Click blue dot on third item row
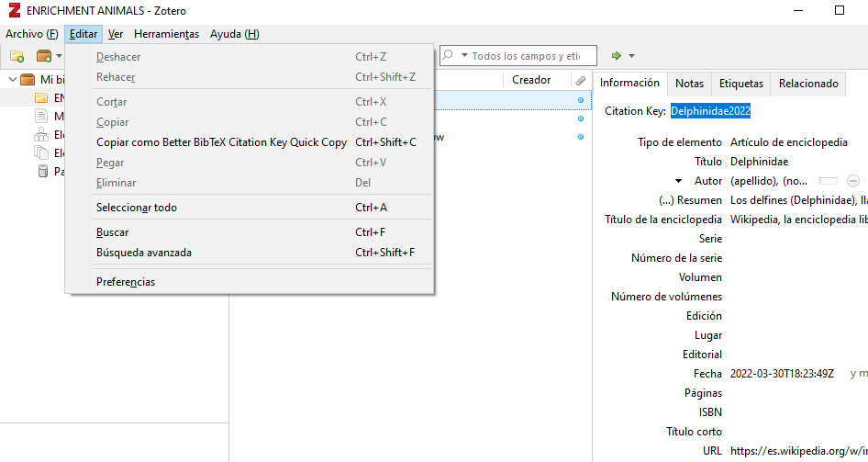 coord(581,137)
